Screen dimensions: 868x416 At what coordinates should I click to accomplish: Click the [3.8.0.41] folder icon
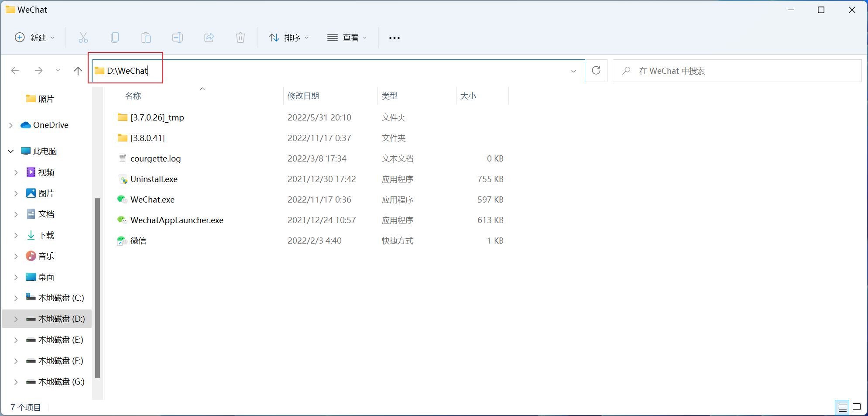click(122, 138)
